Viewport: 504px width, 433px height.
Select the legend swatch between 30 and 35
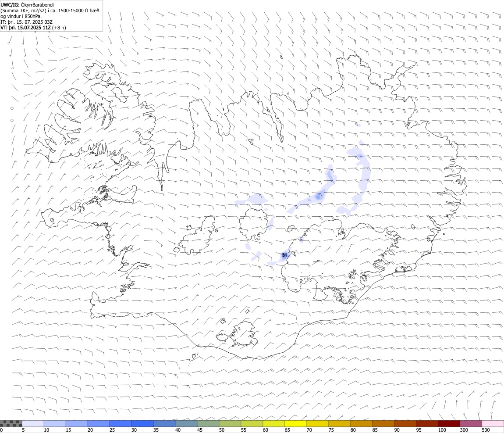pyautogui.click(x=142, y=423)
